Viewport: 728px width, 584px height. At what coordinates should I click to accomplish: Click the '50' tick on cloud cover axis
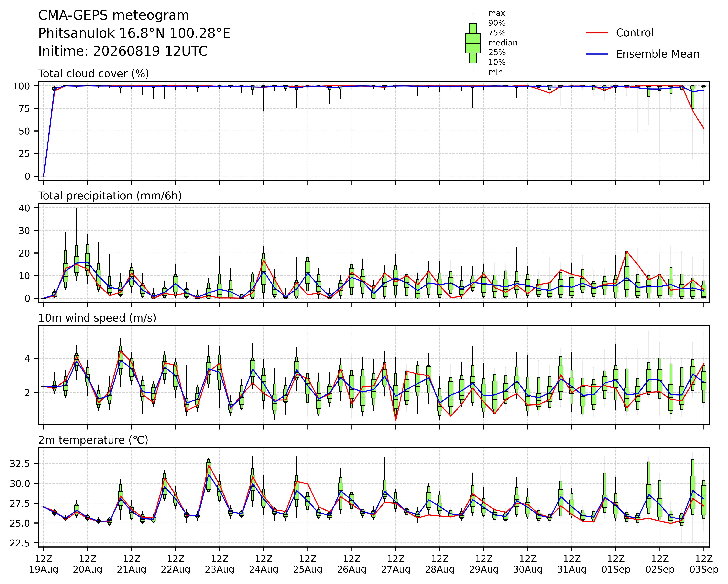(25, 131)
